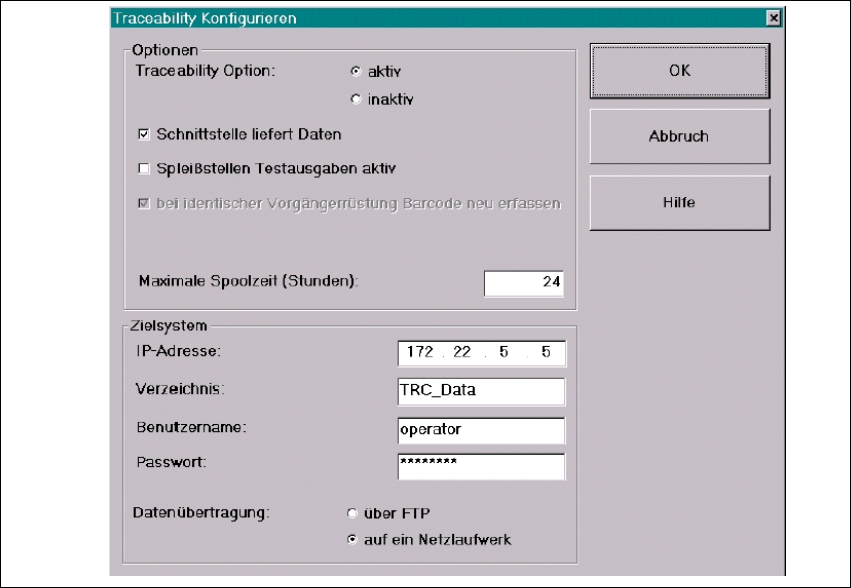This screenshot has width=851, height=588.
Task: Click the second IP-Adresse octet 22
Action: pos(462,352)
